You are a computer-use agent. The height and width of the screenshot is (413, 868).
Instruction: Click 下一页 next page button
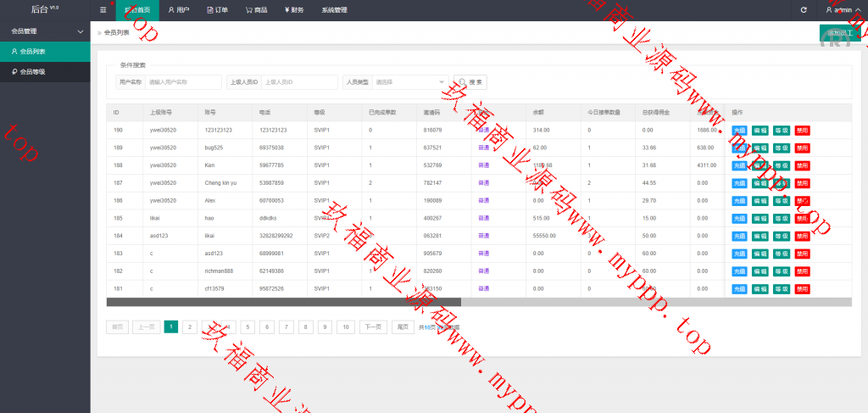point(373,326)
